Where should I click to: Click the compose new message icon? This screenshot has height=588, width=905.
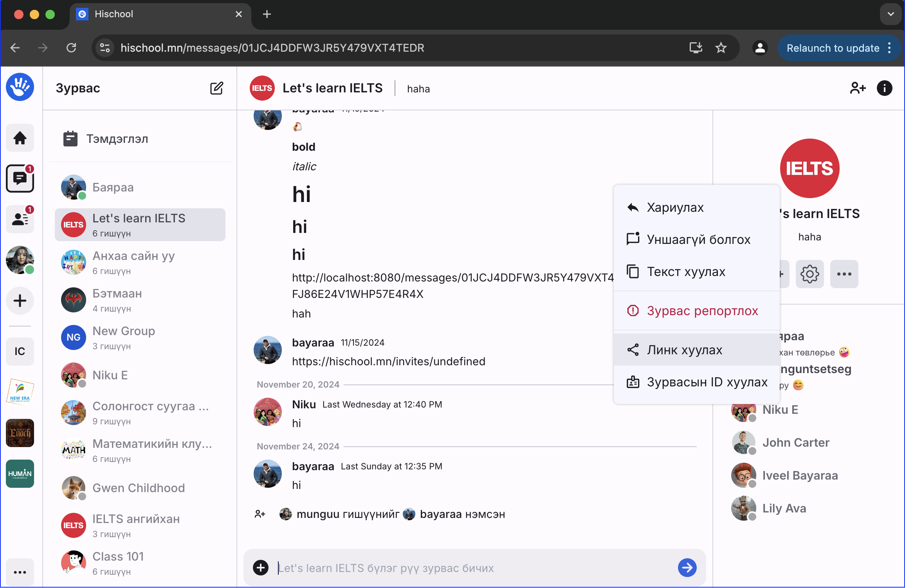(x=216, y=88)
